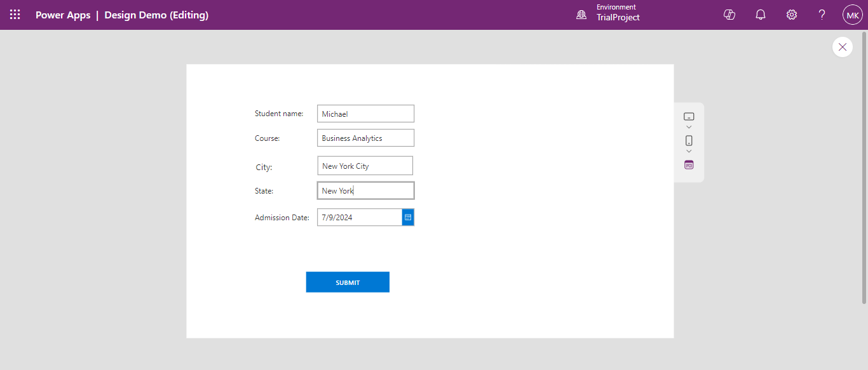Open the Copilot icon in header

tap(729, 15)
